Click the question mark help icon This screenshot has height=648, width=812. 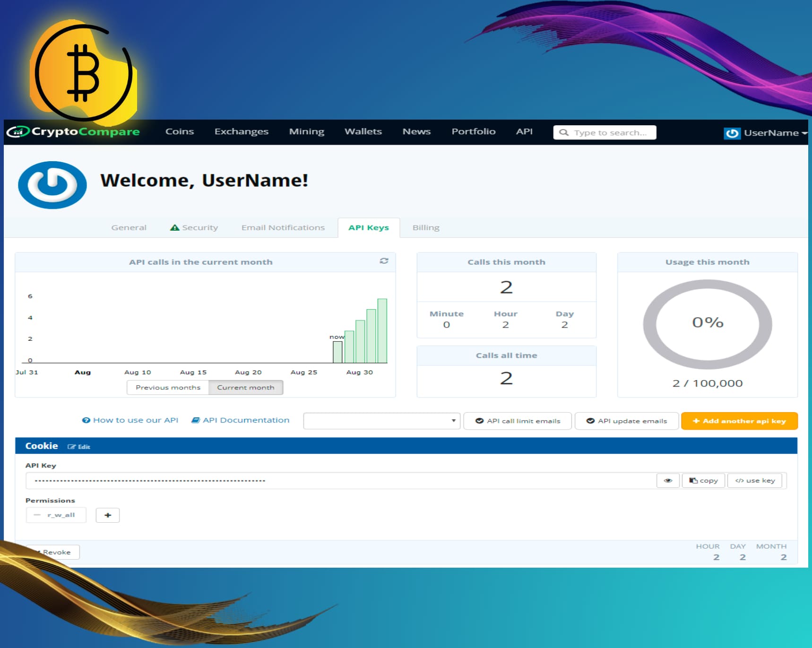tap(86, 420)
